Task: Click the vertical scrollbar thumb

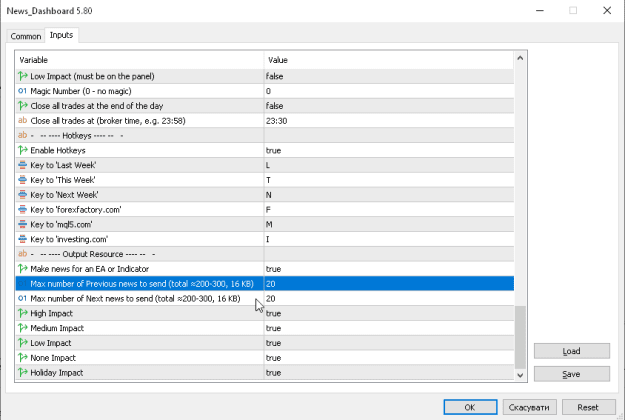Action: click(520, 338)
